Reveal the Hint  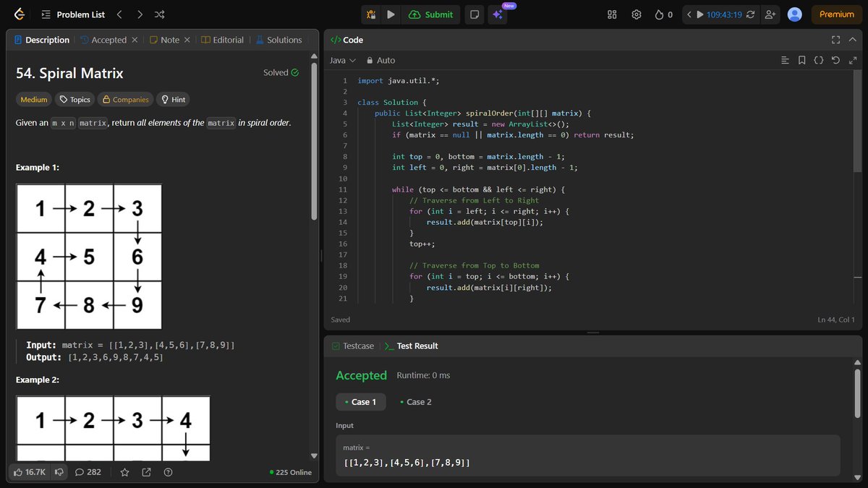coord(173,100)
